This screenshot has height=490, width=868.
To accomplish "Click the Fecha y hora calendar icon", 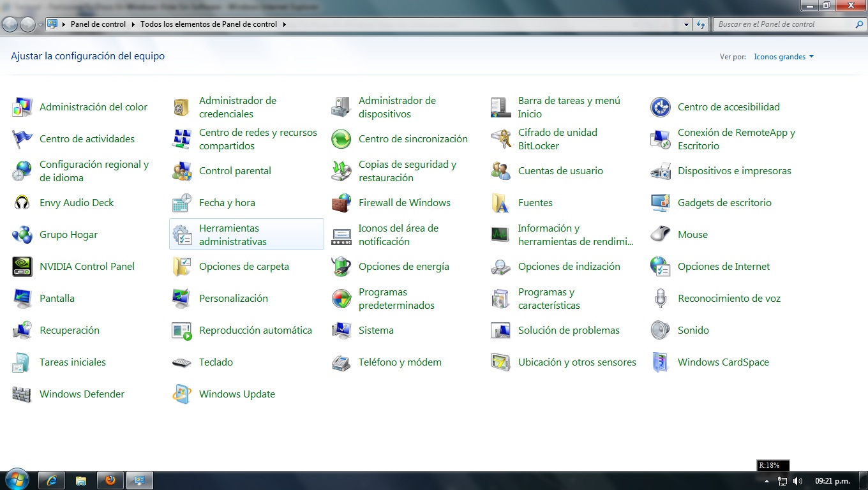I will click(x=182, y=203).
